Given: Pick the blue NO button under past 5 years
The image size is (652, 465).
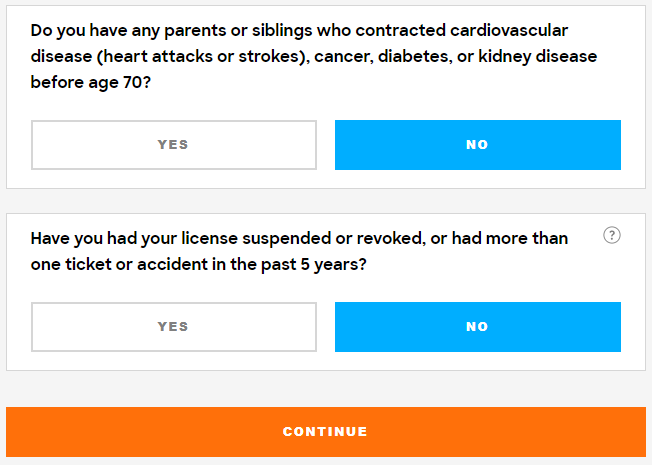Looking at the screenshot, I should pyautogui.click(x=478, y=327).
